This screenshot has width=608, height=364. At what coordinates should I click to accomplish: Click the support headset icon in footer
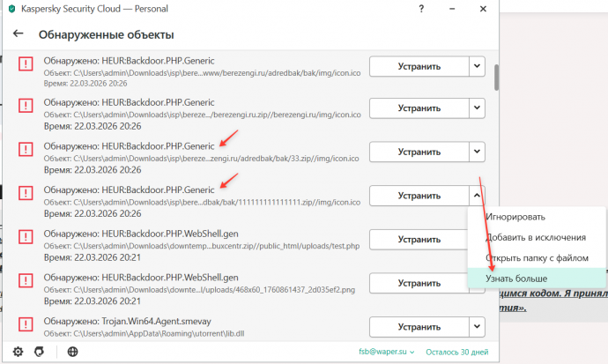[39, 351]
